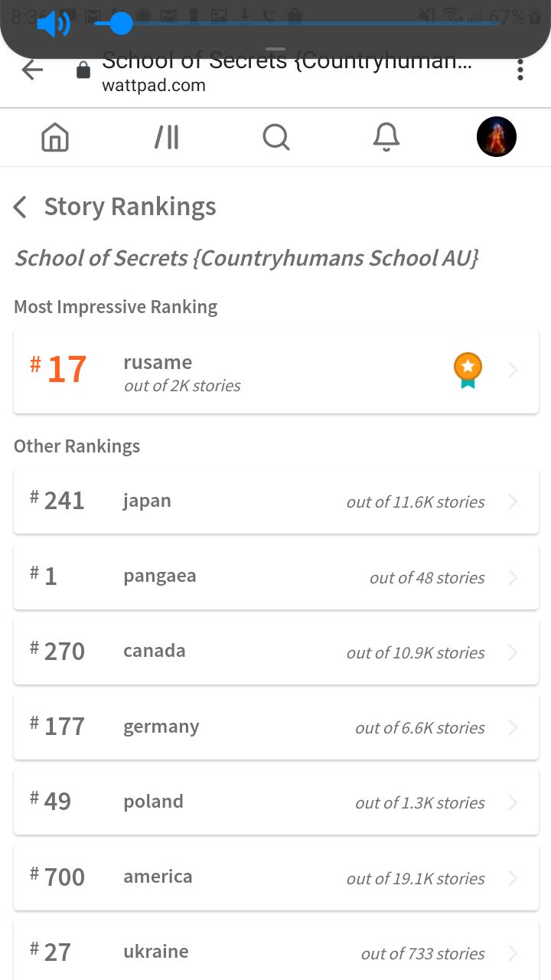Select the ukraine ranking entry
Screen dimensions: 551x980
pos(275,952)
